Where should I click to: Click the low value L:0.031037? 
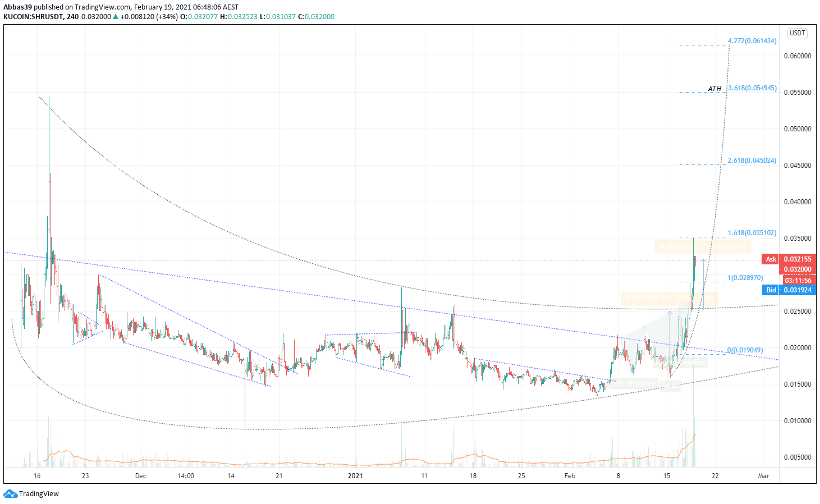coord(277,17)
